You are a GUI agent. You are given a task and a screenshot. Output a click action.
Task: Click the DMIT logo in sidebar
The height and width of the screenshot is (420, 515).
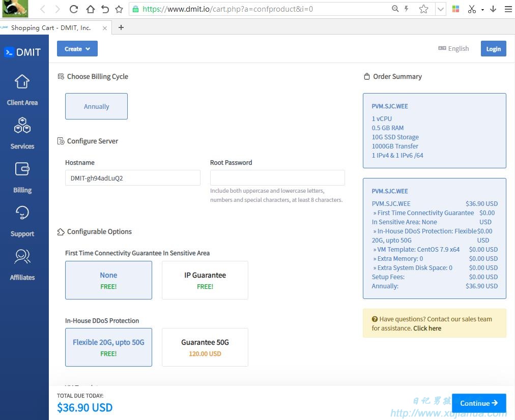[23, 52]
